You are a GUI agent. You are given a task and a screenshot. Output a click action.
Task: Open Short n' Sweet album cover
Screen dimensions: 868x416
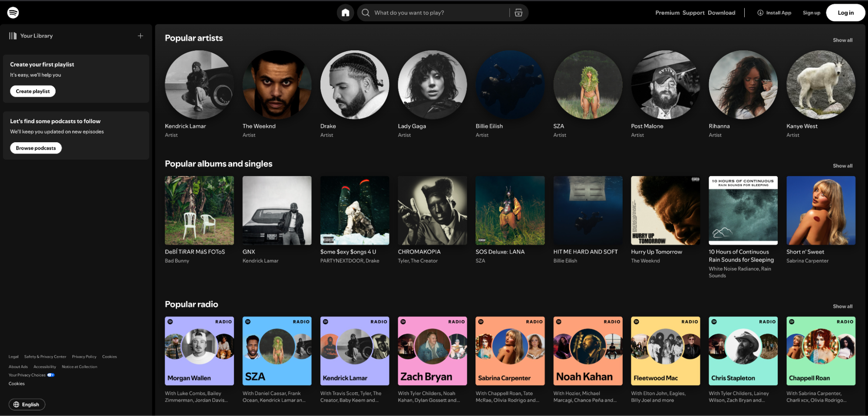click(821, 210)
